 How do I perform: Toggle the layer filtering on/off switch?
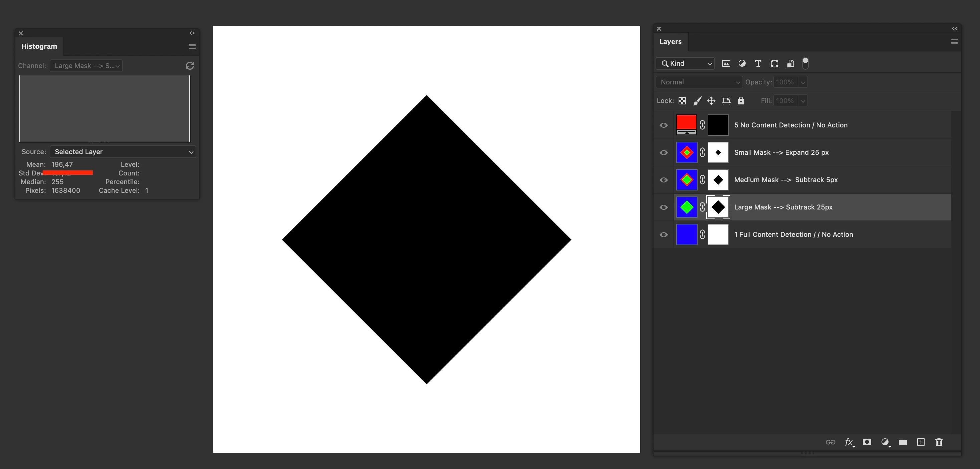coord(805,63)
